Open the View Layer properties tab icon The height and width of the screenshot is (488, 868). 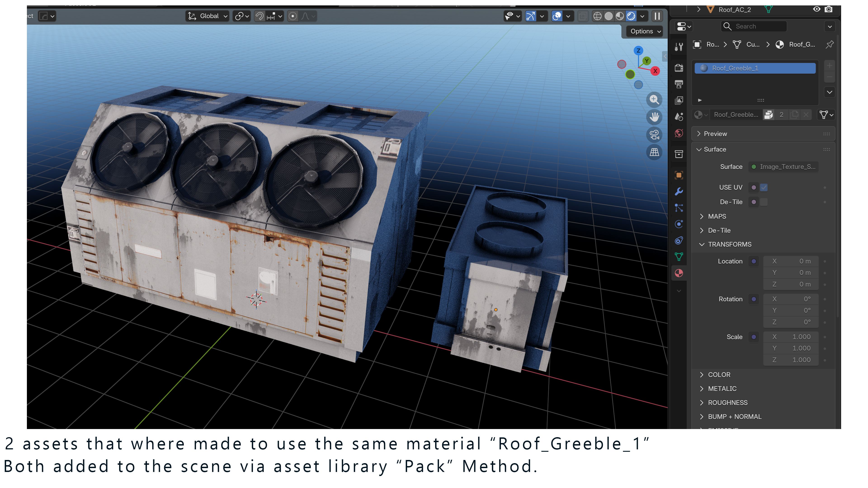click(679, 100)
